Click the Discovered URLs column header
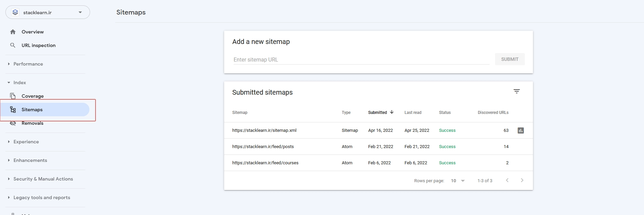644x215 pixels. pyautogui.click(x=493, y=113)
